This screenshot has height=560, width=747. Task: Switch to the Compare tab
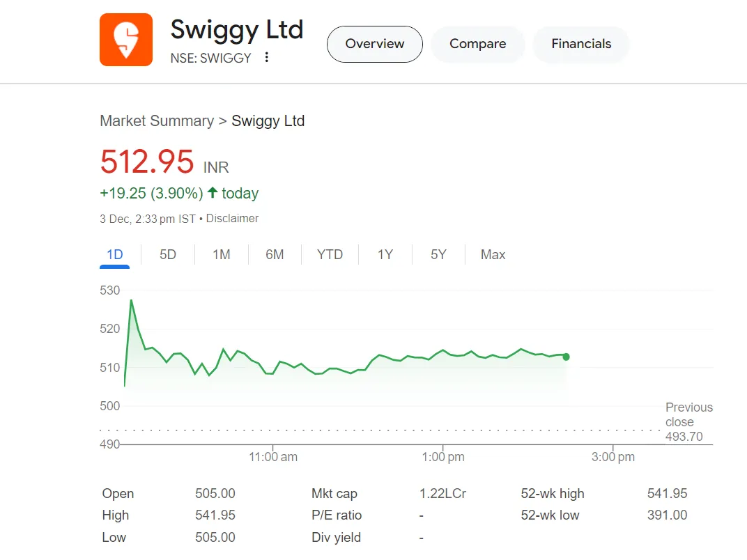pyautogui.click(x=477, y=44)
